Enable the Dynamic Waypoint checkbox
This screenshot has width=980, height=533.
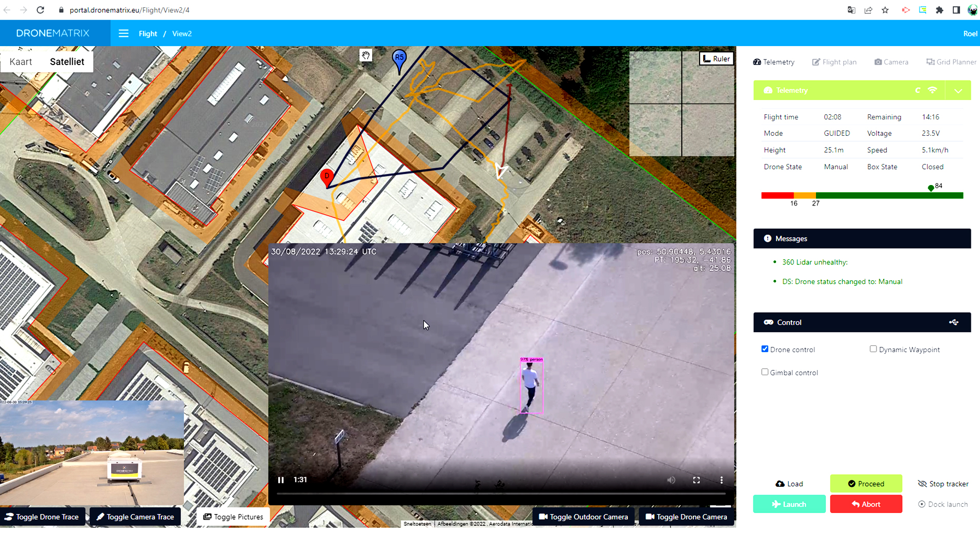[x=873, y=349]
